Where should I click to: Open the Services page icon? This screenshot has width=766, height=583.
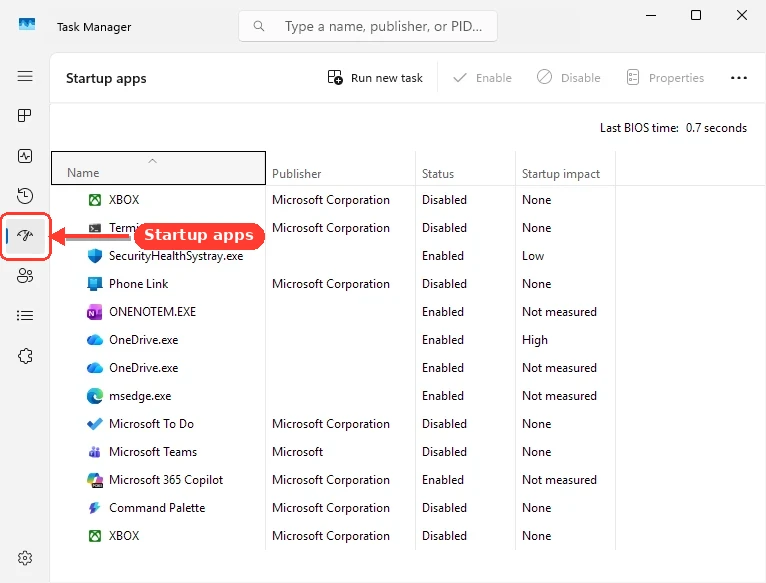click(x=25, y=356)
